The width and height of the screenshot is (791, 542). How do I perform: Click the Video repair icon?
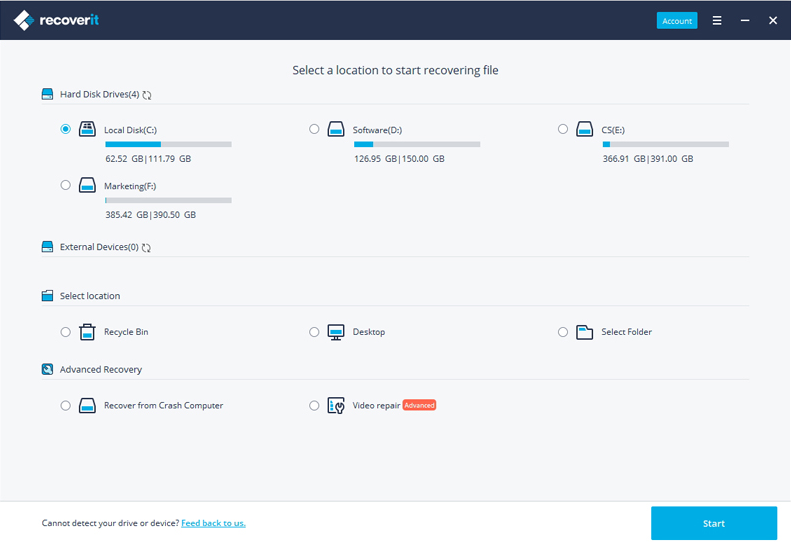[336, 406]
